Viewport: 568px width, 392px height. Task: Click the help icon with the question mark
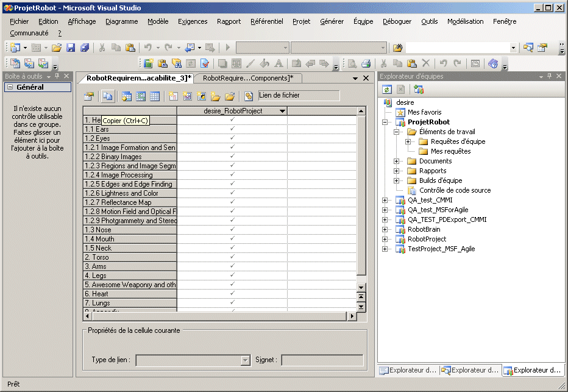click(493, 63)
